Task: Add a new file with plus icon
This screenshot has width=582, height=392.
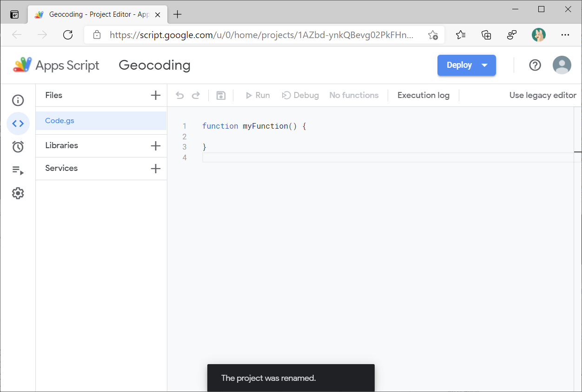Action: coord(156,95)
